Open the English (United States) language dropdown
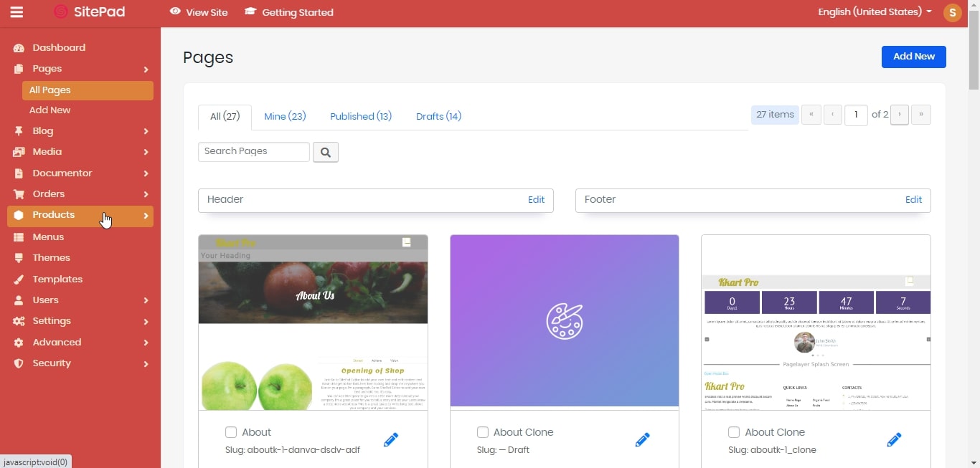980x468 pixels. 875,12
